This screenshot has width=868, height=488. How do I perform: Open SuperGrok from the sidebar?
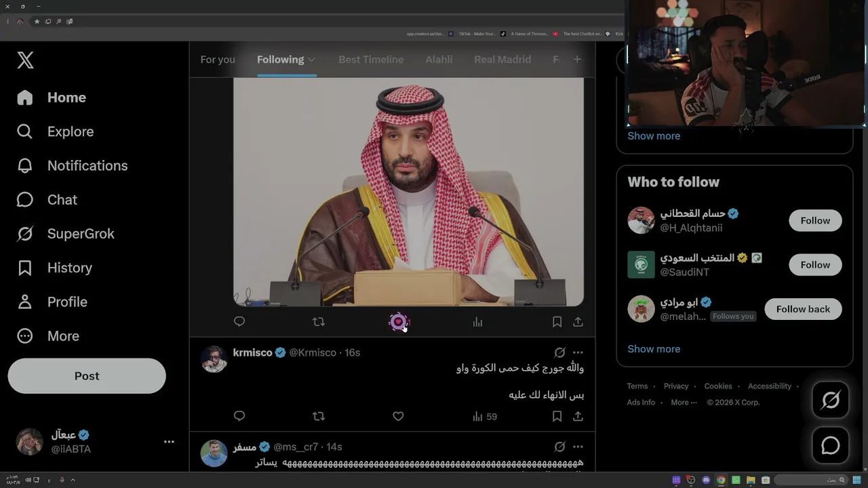(x=65, y=234)
